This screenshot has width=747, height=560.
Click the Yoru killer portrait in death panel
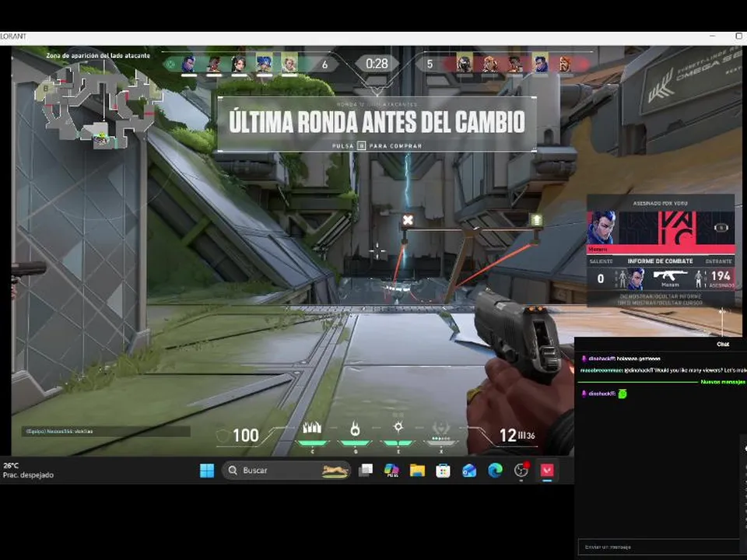pyautogui.click(x=601, y=228)
